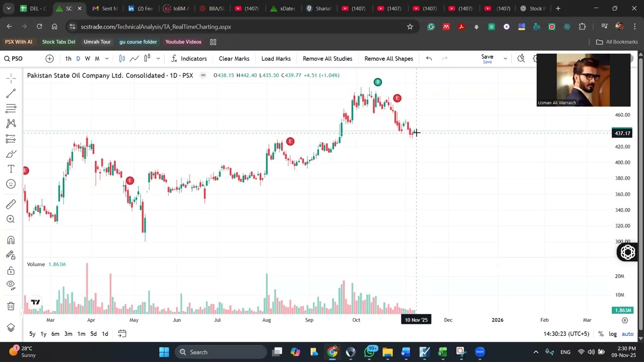The image size is (644, 362).
Task: Toggle lock all drawing tools
Action: point(11,270)
